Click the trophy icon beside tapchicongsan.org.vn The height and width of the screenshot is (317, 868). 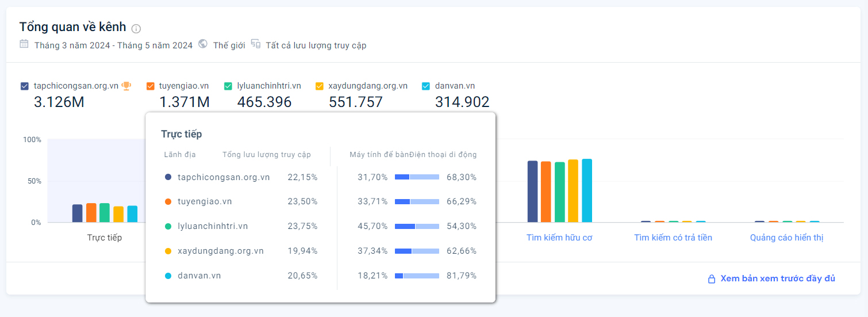click(x=126, y=86)
